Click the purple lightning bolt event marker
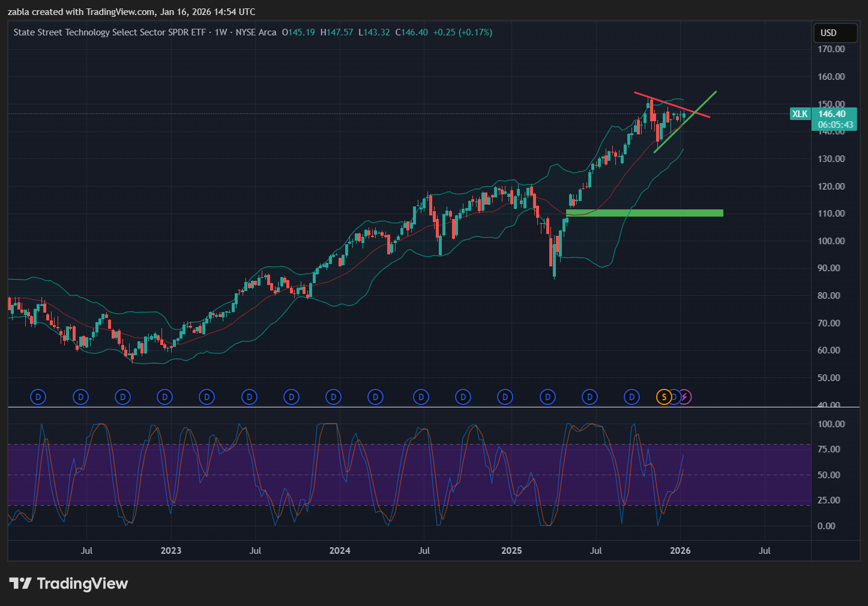 [x=685, y=397]
